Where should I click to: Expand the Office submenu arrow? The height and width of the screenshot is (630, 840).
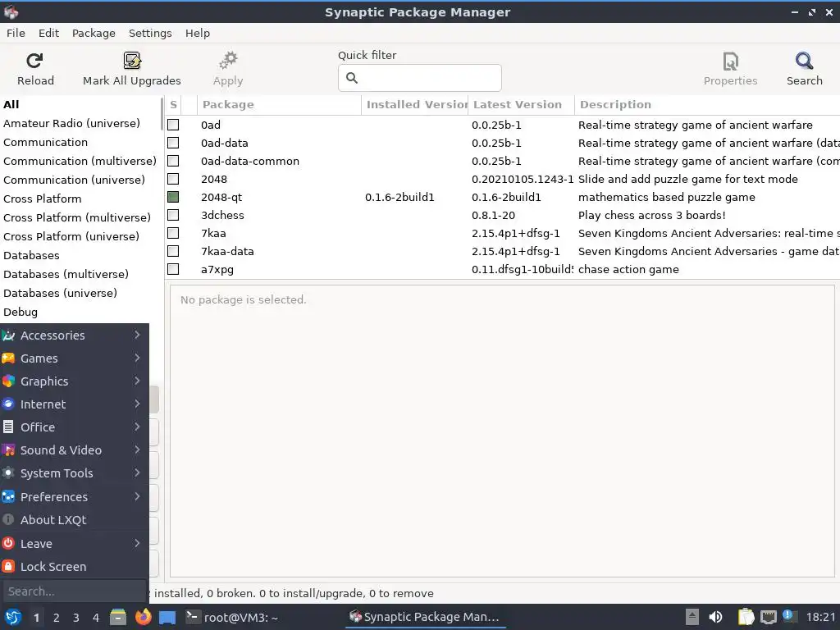[137, 427]
